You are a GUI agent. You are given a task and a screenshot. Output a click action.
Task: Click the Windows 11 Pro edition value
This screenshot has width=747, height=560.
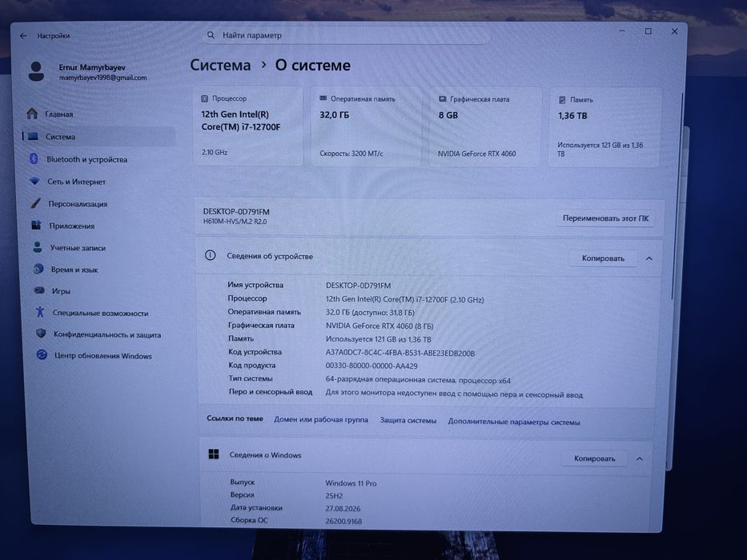coord(351,483)
